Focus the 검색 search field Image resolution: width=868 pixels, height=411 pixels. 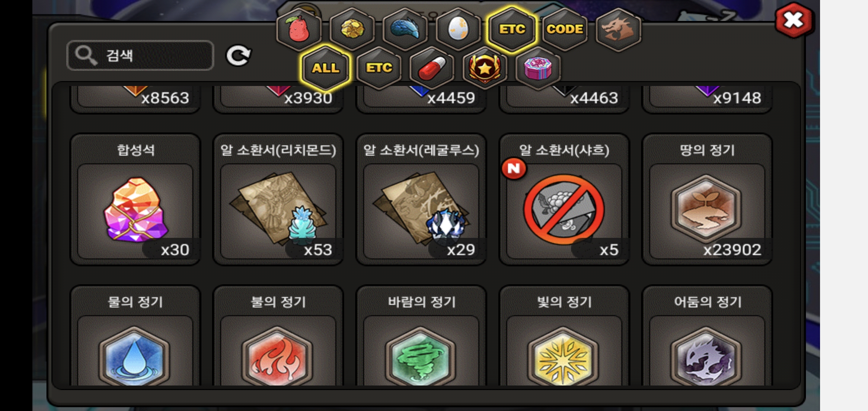tap(140, 56)
